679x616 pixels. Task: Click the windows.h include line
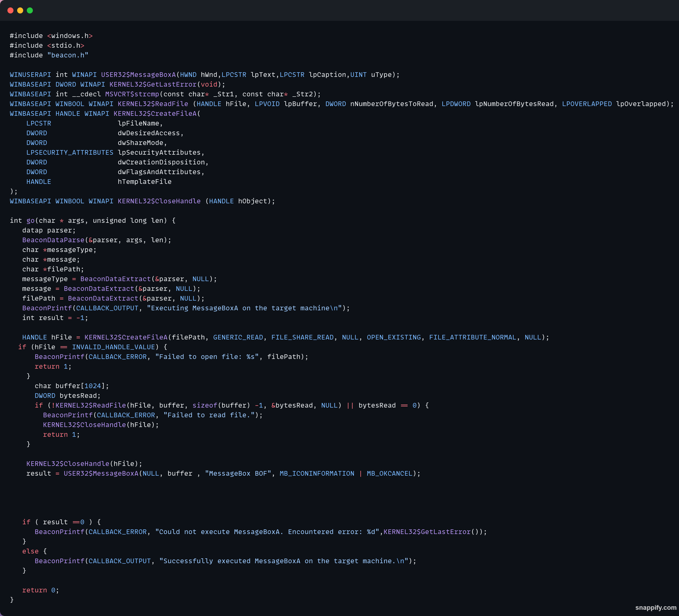pos(51,36)
